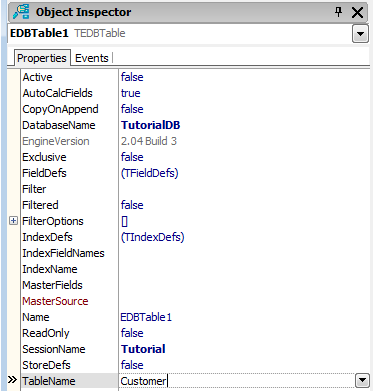
Task: Open the EDBTable1 component selector dropdown
Action: (x=360, y=34)
